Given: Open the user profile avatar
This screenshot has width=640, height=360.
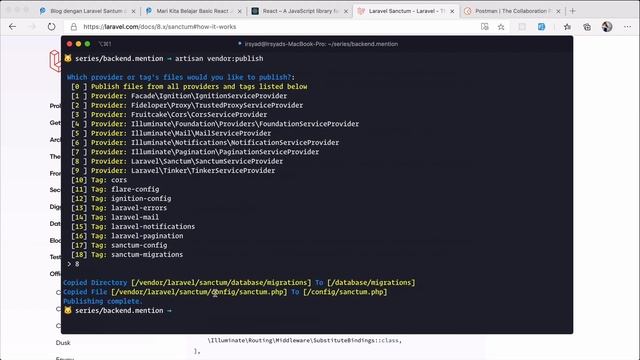Looking at the screenshot, I should pos(607,27).
